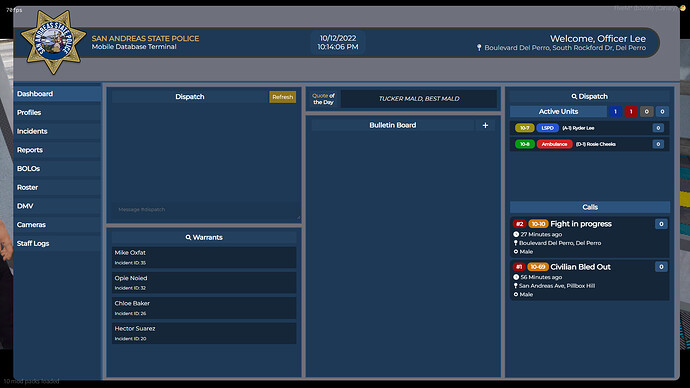Click the LSPD department tag on unit A-1

pos(547,128)
